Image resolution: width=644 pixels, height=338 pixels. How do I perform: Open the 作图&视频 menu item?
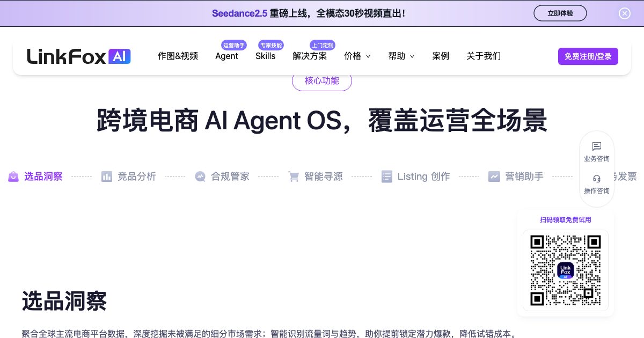[x=178, y=56]
